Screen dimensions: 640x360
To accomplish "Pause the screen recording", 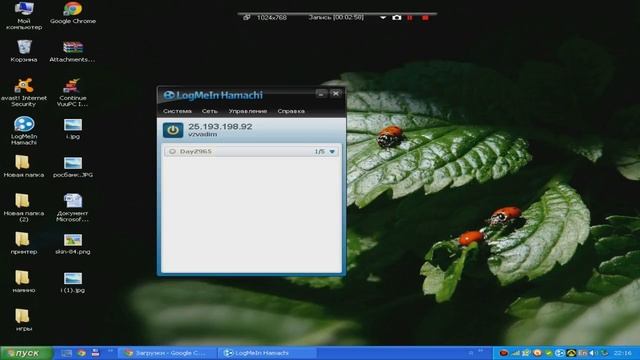I will click(x=410, y=18).
